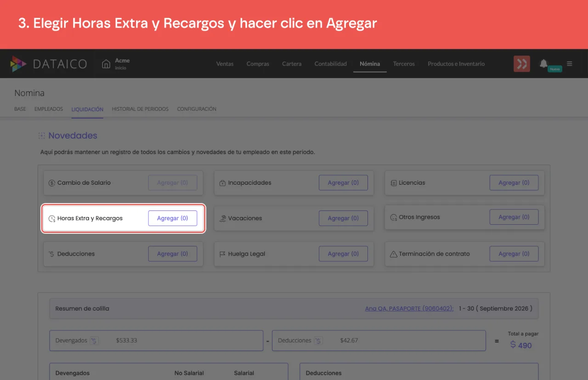The width and height of the screenshot is (588, 380).
Task: Click Agregar for Terminación de contrato
Action: (x=514, y=254)
